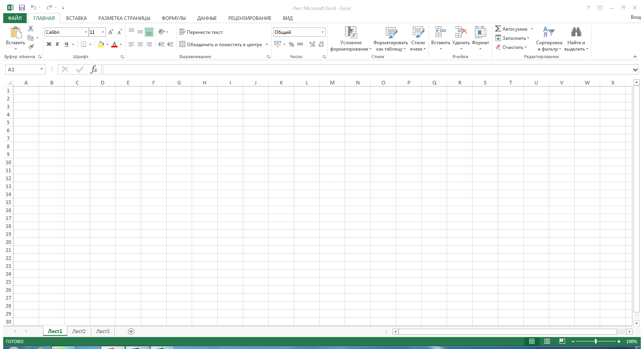Switch to the Лист2 sheet tab
The width and height of the screenshot is (644, 349).
tap(79, 331)
